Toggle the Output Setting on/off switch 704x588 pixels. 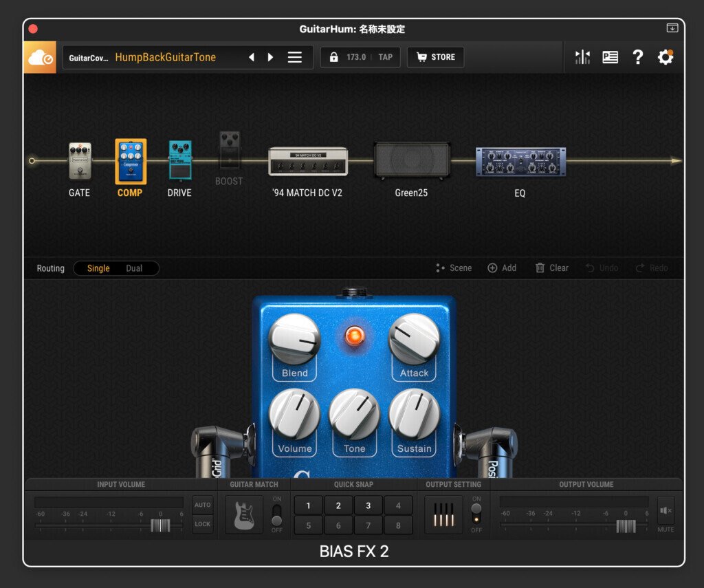click(476, 514)
